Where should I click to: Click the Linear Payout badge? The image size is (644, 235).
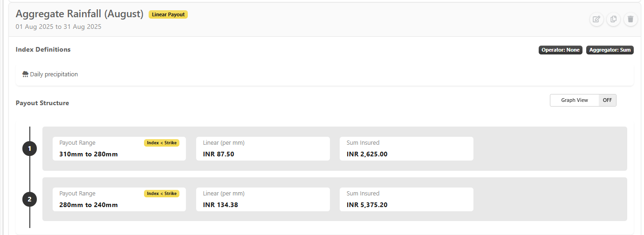pos(168,14)
